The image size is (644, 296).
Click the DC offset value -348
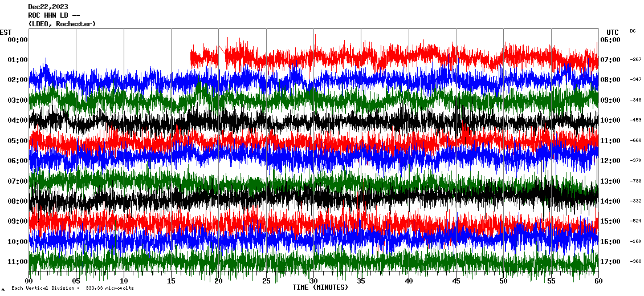tap(635, 100)
